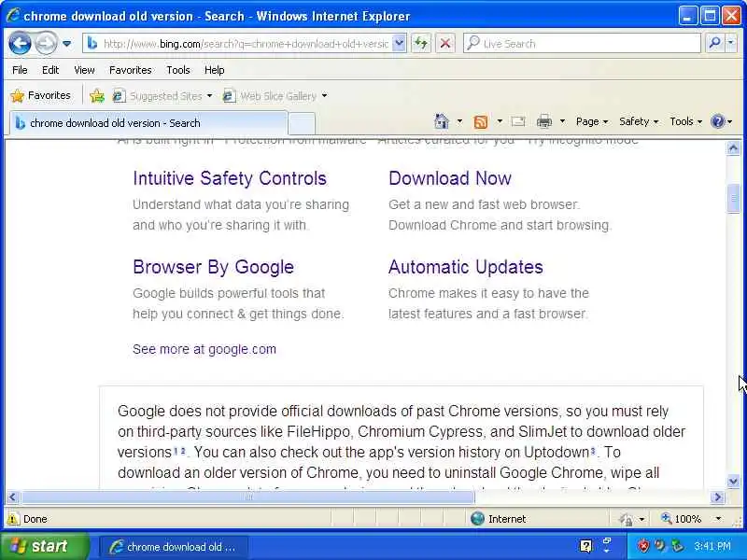
Task: Click the horizontal scrollbar thumb
Action: [248, 497]
